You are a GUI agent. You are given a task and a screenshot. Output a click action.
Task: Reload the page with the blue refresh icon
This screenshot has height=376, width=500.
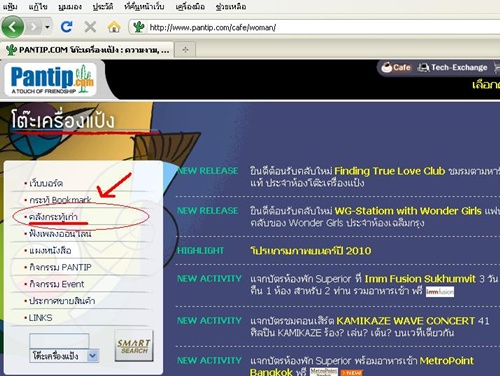click(x=67, y=27)
